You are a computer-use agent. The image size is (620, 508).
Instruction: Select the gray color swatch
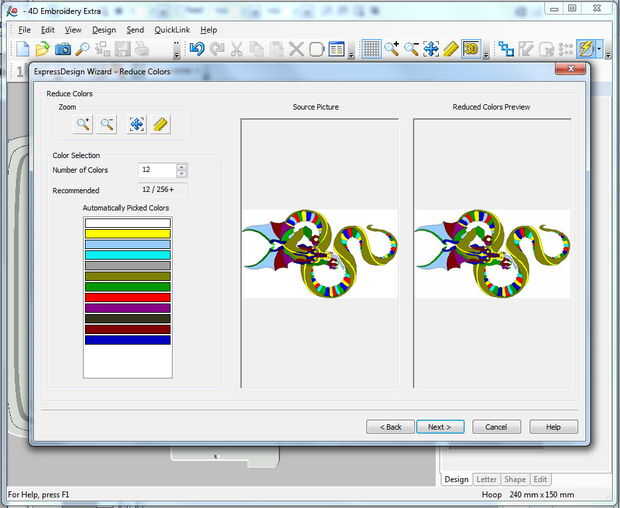pyautogui.click(x=128, y=266)
